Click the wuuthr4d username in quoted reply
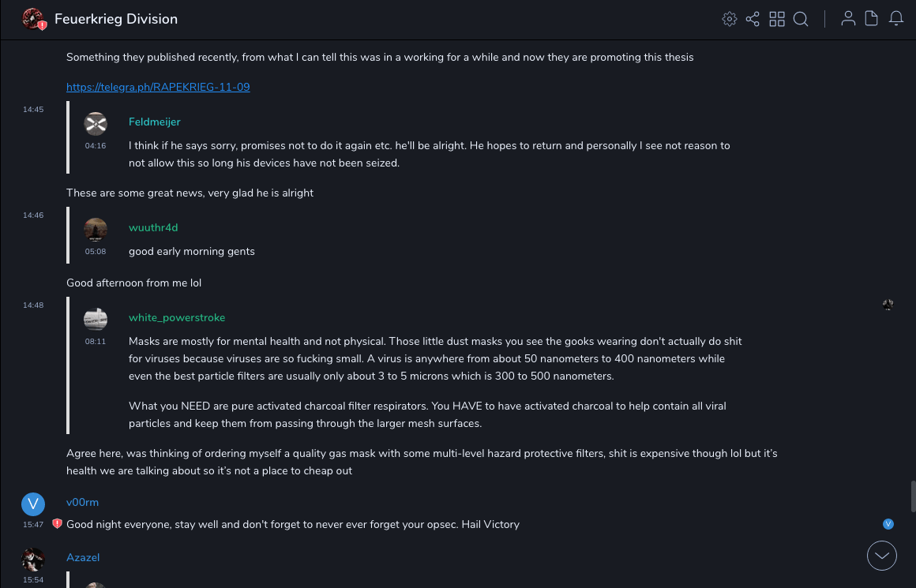Image resolution: width=916 pixels, height=588 pixels. (x=153, y=227)
